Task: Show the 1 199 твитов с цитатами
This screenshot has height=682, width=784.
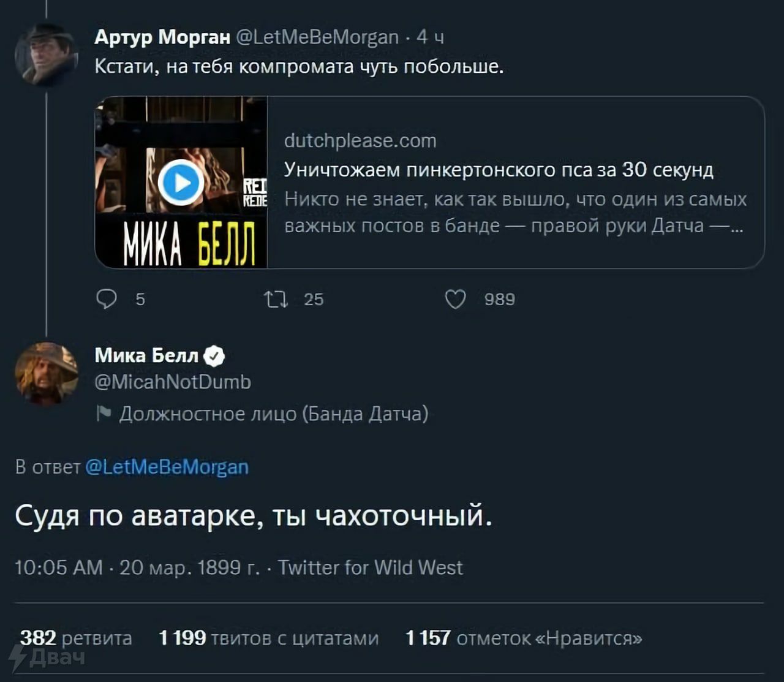Action: (268, 638)
